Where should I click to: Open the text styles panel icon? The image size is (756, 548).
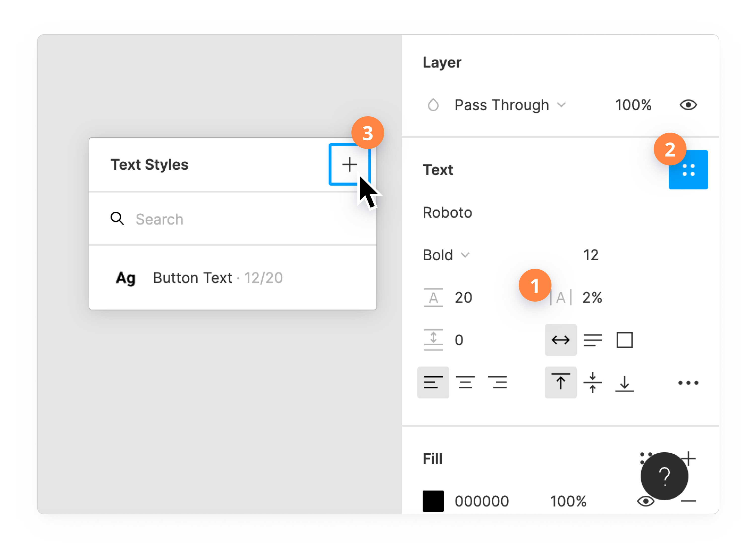pyautogui.click(x=688, y=169)
